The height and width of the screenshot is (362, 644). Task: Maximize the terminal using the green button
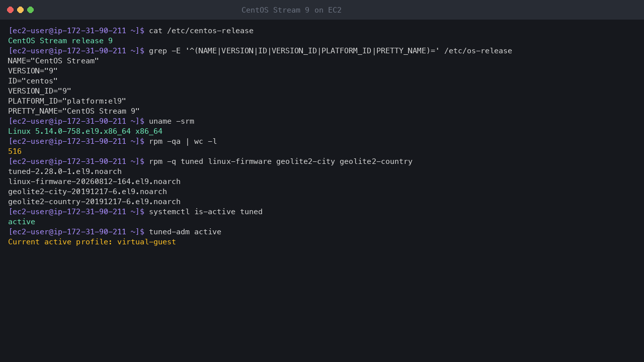tap(30, 10)
